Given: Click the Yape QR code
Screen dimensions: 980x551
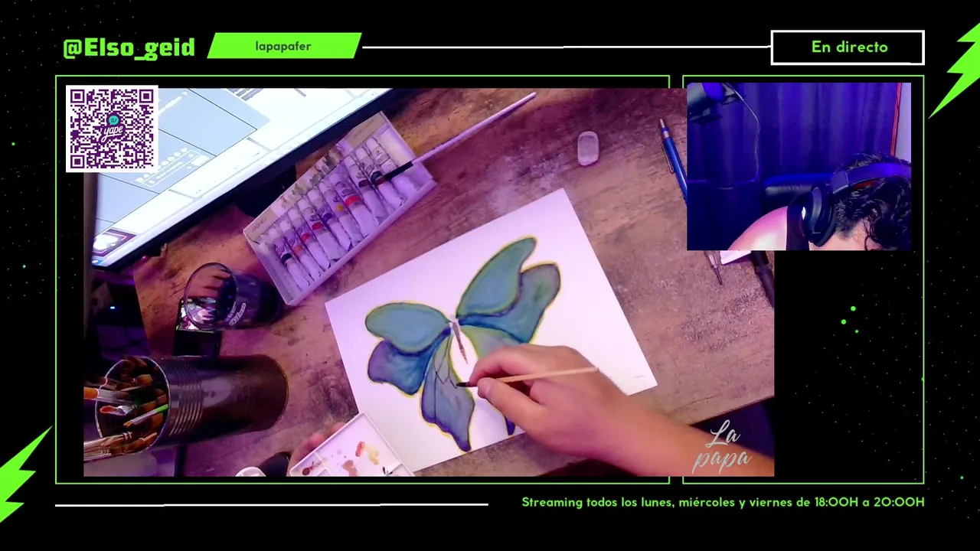Looking at the screenshot, I should [112, 129].
